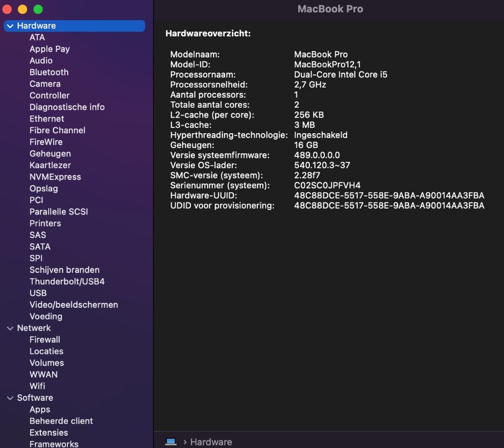Select Printers in the sidebar
This screenshot has width=504, height=448.
45,224
